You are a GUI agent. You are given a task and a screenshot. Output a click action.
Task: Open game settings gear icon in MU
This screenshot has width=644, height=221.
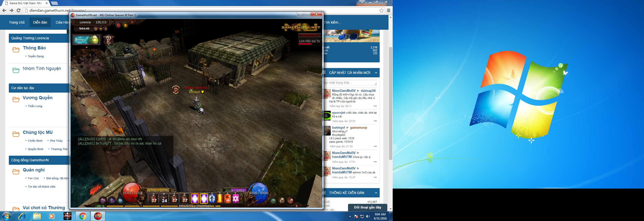pyautogui.click(x=118, y=25)
